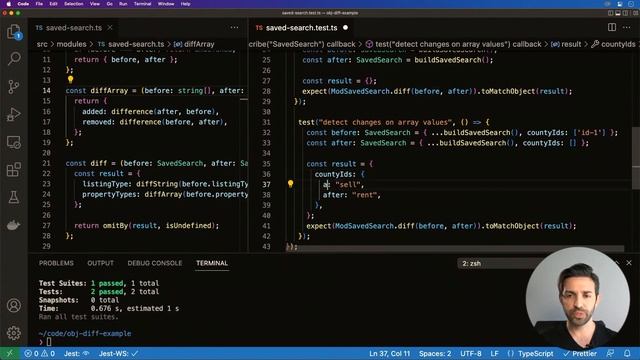Go to line via 'Ln 37, Col 11'
640x360 pixels.
389,353
